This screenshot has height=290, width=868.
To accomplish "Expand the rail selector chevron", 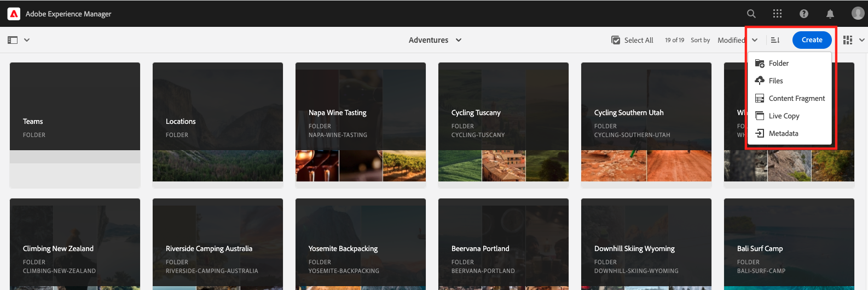I will (x=27, y=40).
